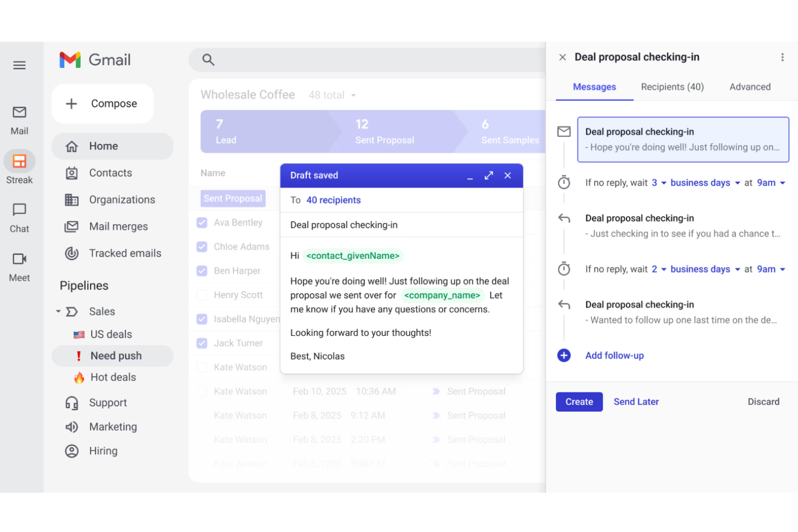Open the hamburger main menu
The height and width of the screenshot is (532, 798).
point(19,65)
